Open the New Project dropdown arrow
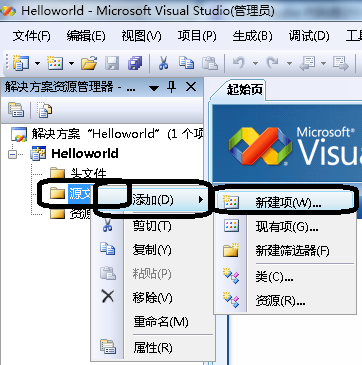The image size is (362, 365). pyautogui.click(x=37, y=63)
